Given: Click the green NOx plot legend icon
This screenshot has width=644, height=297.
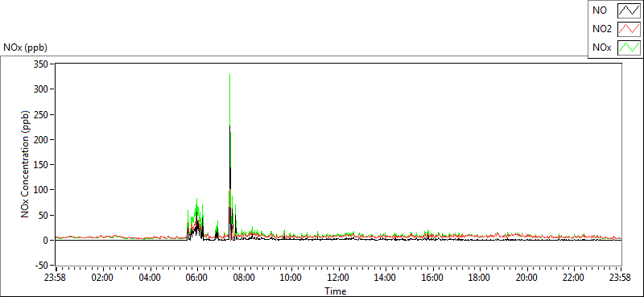Looking at the screenshot, I should (x=629, y=47).
